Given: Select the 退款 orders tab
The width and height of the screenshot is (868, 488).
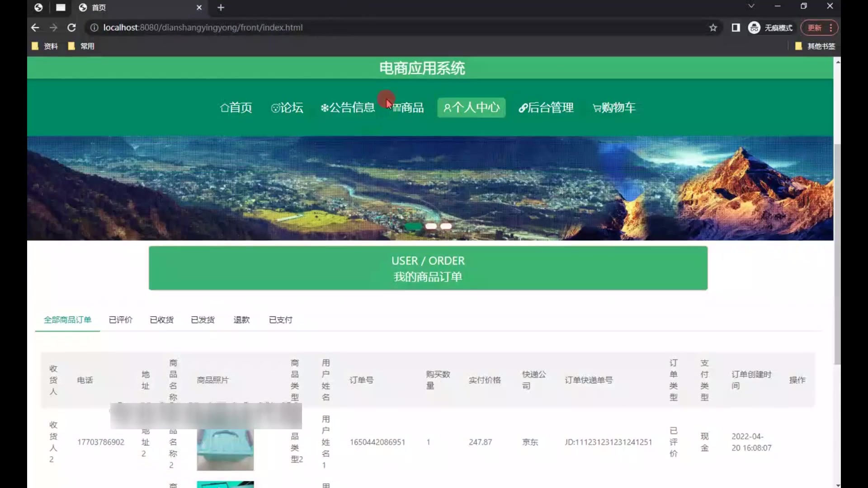Looking at the screenshot, I should (x=241, y=320).
